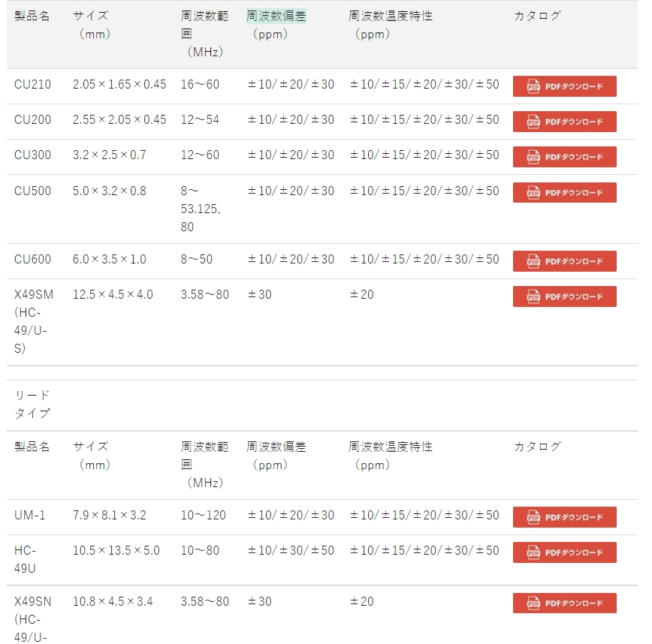Viewport: 652px width, 644px height.
Task: Download the PDF catalog for CU200
Action: point(564,122)
